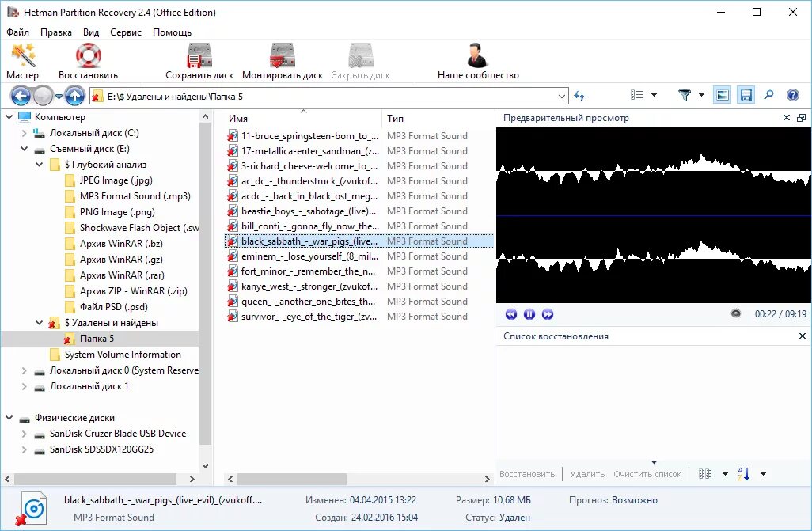
Task: Click Восстановить button in recovery list
Action: pyautogui.click(x=526, y=474)
